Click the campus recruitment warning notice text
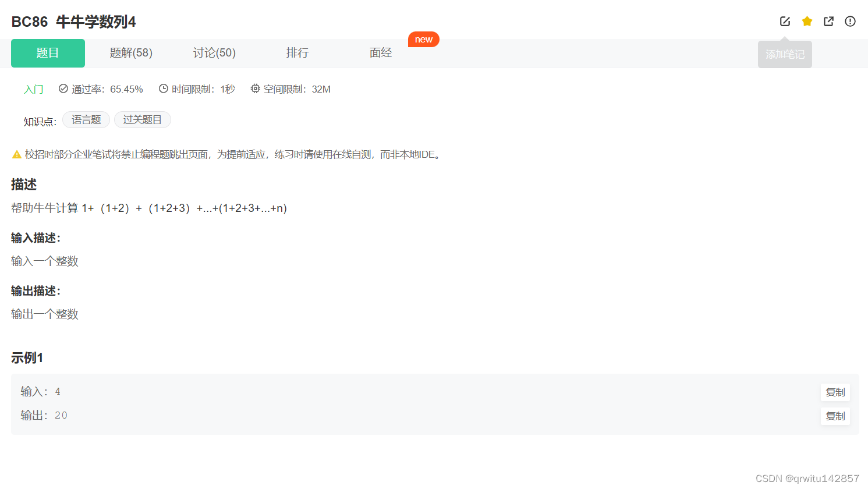This screenshot has width=868, height=489. pos(233,154)
